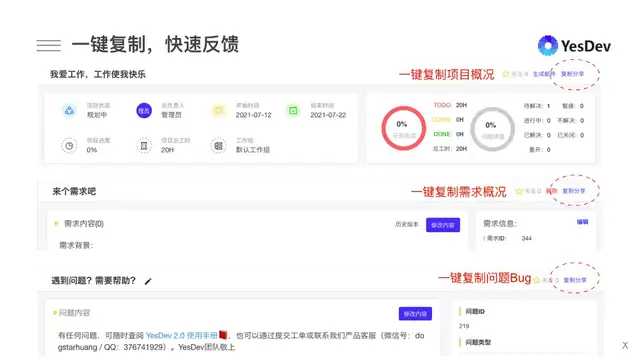The width and height of the screenshot is (640, 360).
Task: Click the yellow DOING label in the stats
Action: click(x=441, y=120)
